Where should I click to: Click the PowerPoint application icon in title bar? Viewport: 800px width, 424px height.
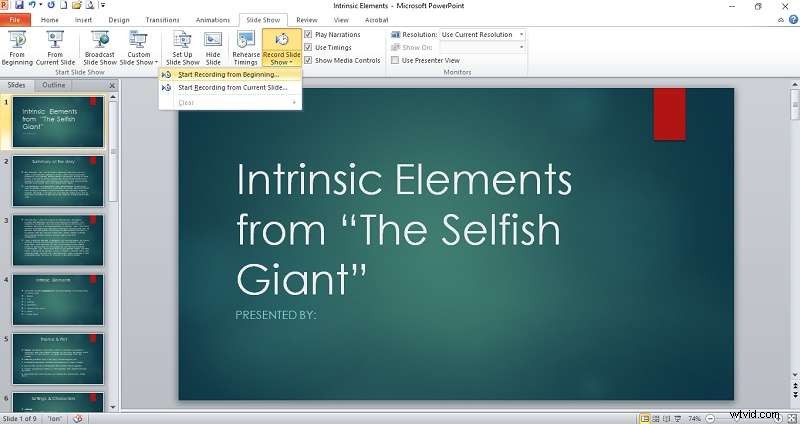pyautogui.click(x=4, y=5)
